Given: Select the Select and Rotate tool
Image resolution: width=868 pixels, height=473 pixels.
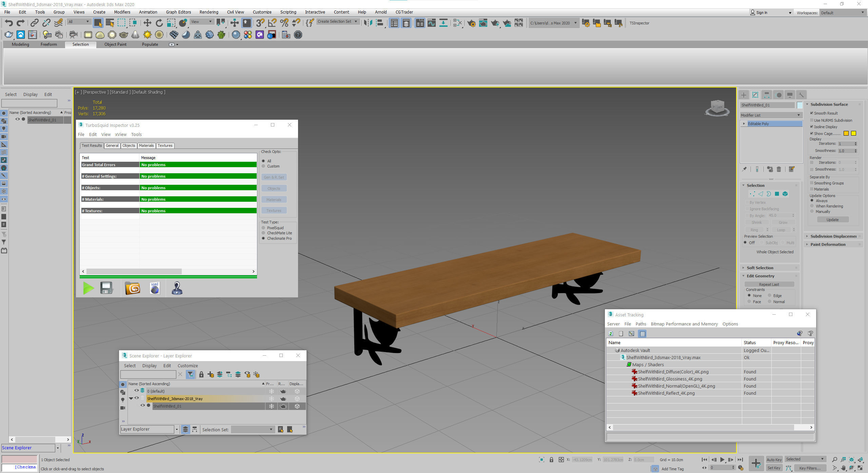Looking at the screenshot, I should coord(159,23).
